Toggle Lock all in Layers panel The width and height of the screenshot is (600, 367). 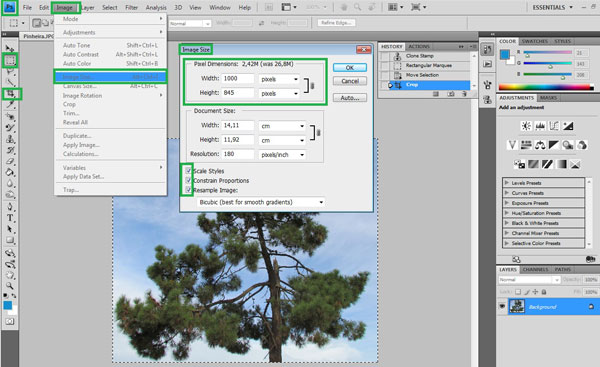coord(544,292)
